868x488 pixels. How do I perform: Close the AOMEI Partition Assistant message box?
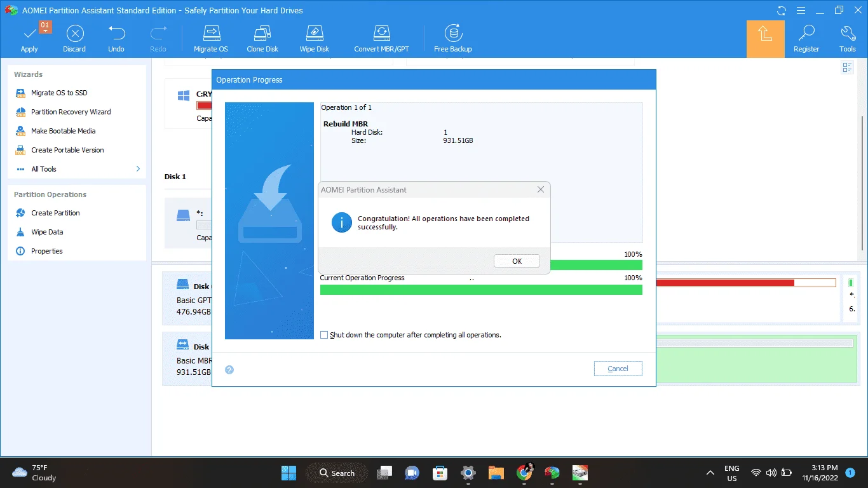pos(541,189)
